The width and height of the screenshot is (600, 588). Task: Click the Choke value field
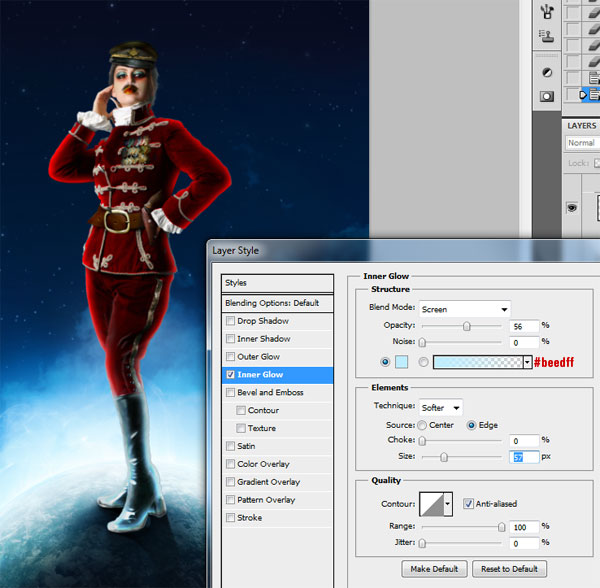coord(524,441)
